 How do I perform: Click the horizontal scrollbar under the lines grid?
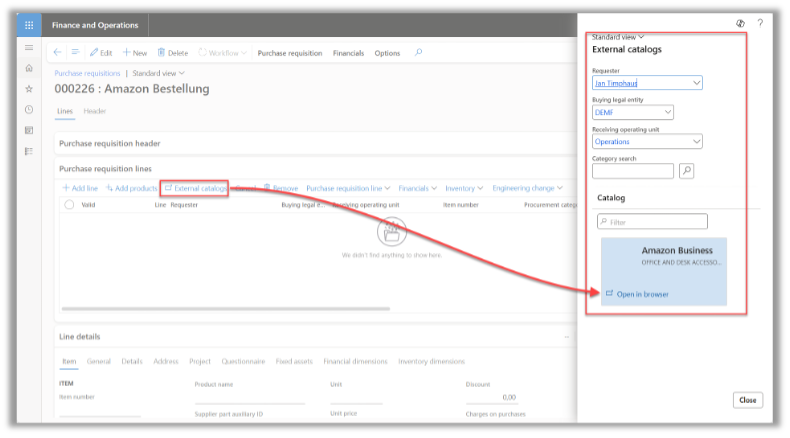tap(226, 308)
